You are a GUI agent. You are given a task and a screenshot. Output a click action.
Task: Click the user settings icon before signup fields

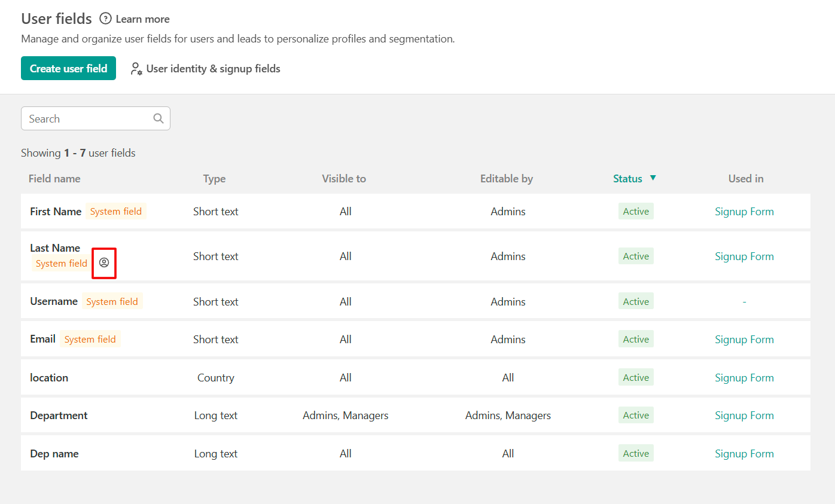pos(136,69)
